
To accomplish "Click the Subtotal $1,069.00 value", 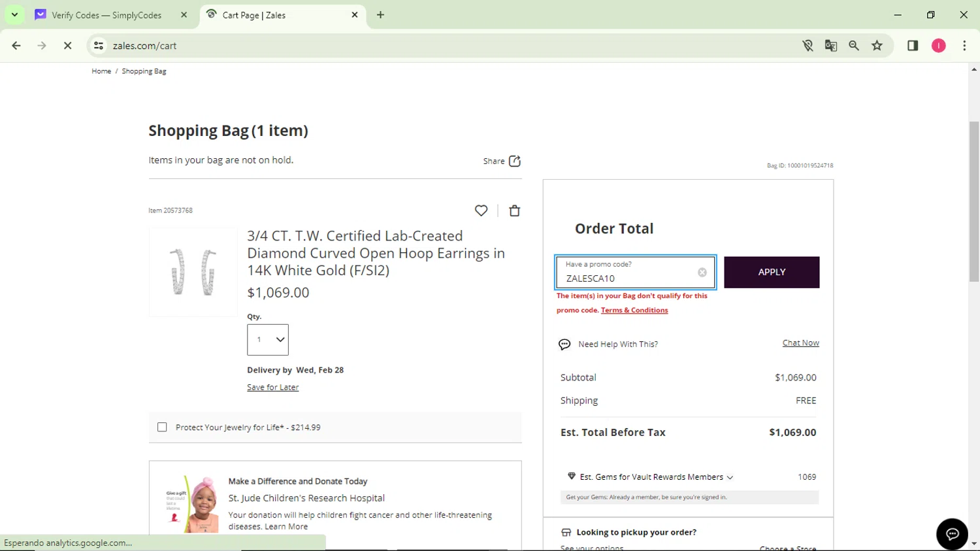I will pos(796,377).
